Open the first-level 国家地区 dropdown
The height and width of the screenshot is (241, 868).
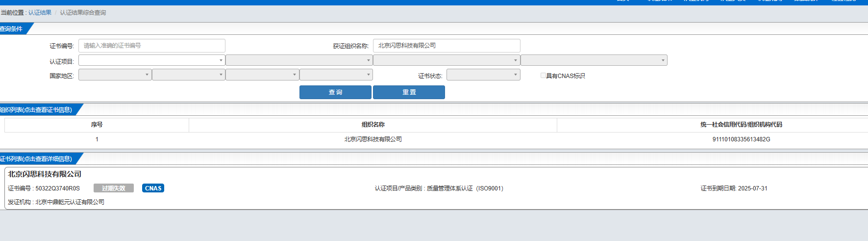pos(115,75)
